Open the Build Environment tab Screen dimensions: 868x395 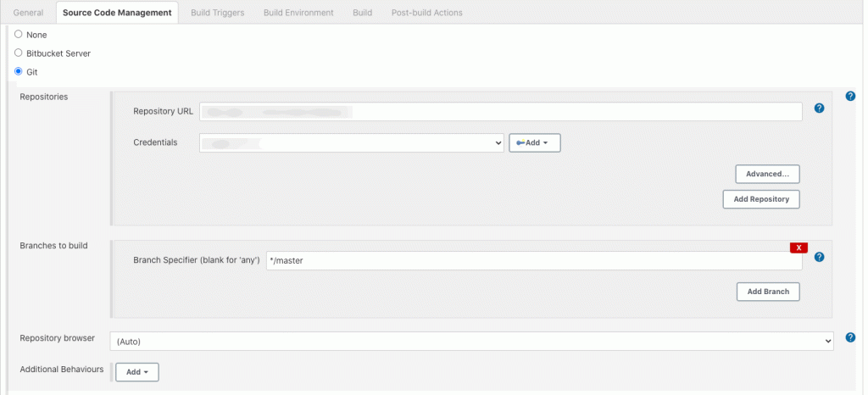(298, 13)
